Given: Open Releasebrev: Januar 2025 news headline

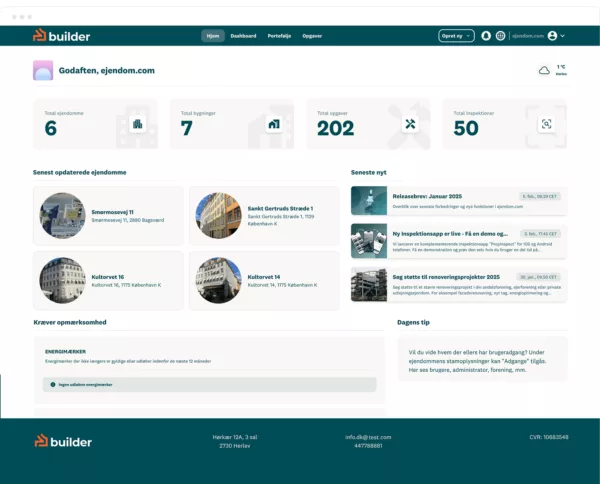Looking at the screenshot, I should click(427, 196).
